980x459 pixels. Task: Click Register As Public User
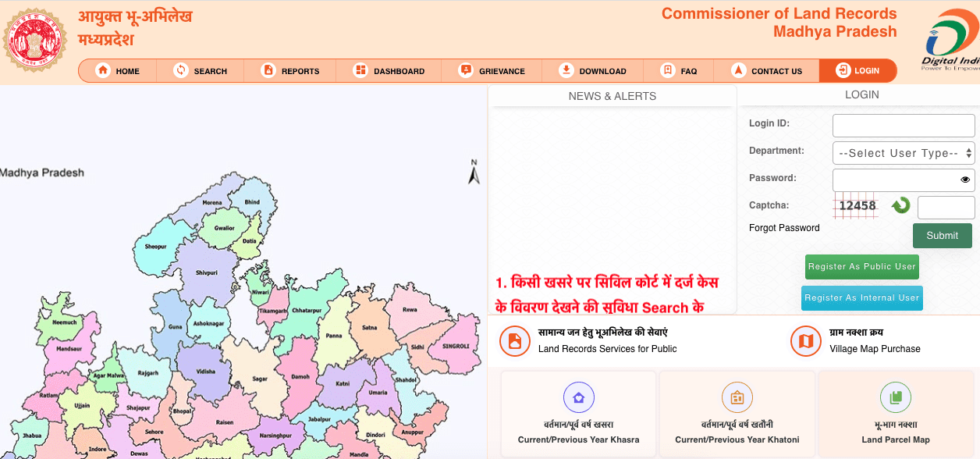861,266
